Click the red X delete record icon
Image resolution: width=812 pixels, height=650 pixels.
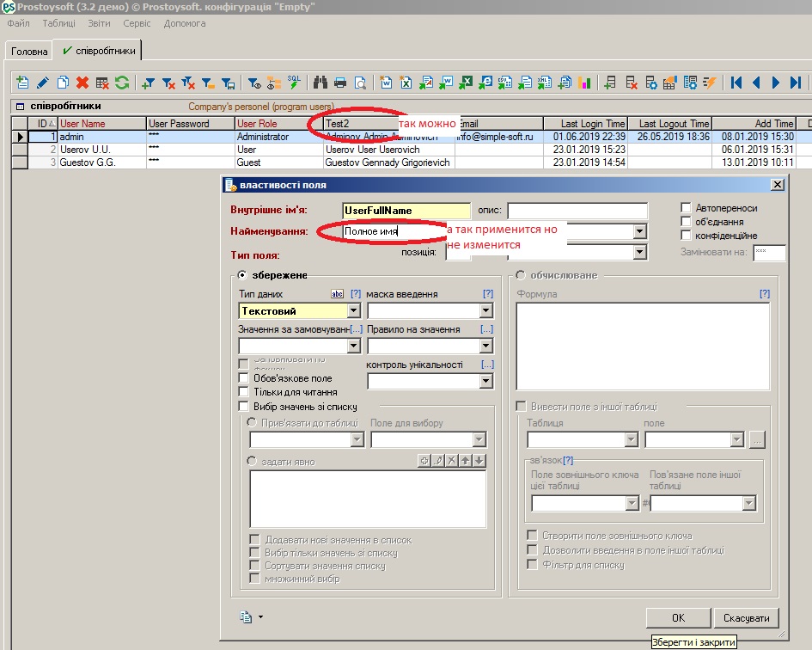[x=82, y=83]
